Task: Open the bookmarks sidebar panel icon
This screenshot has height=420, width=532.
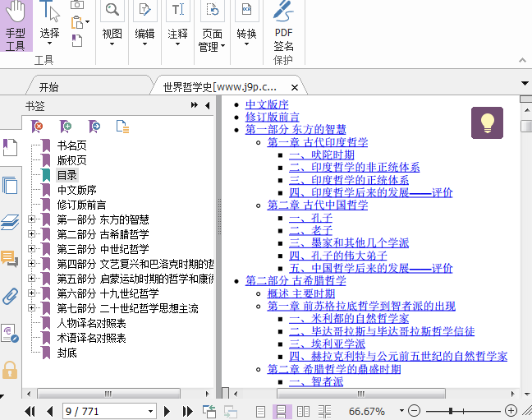Action: (10, 147)
